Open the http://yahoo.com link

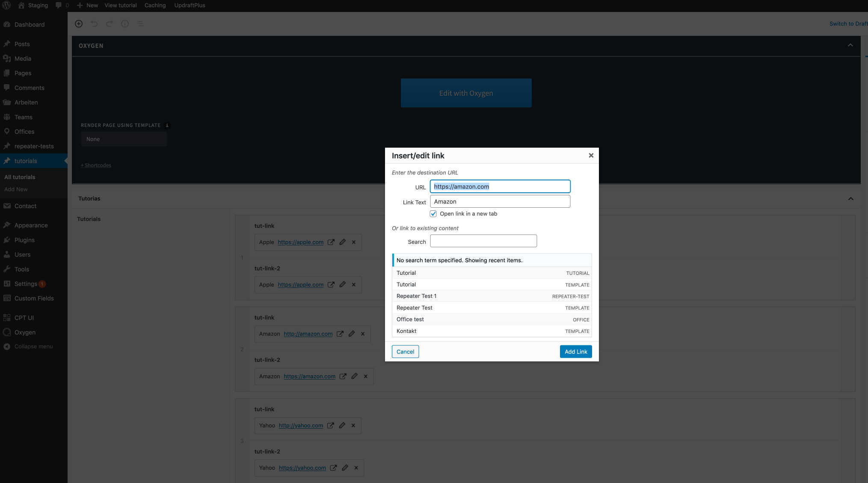(x=301, y=426)
